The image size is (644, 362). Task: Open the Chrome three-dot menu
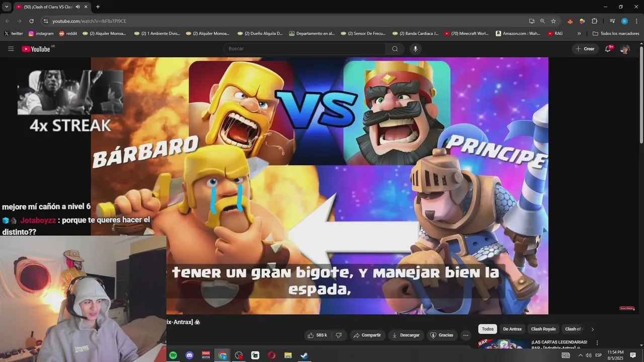coord(636,21)
